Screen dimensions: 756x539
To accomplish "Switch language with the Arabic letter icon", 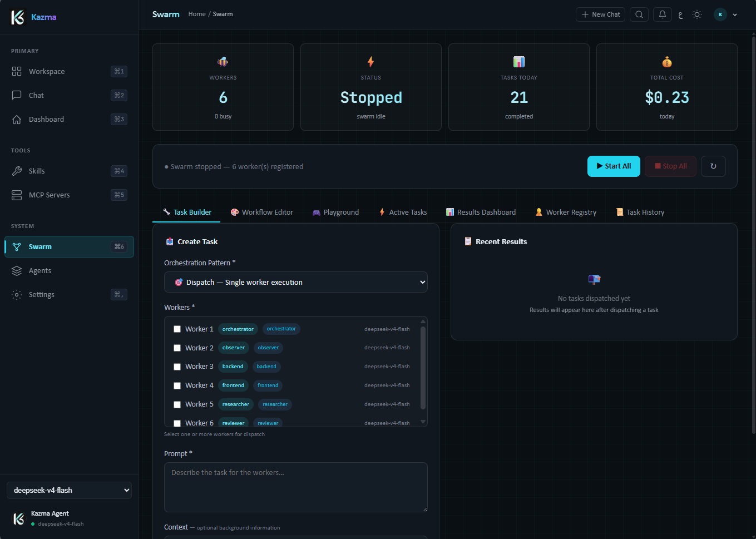I will [x=681, y=15].
